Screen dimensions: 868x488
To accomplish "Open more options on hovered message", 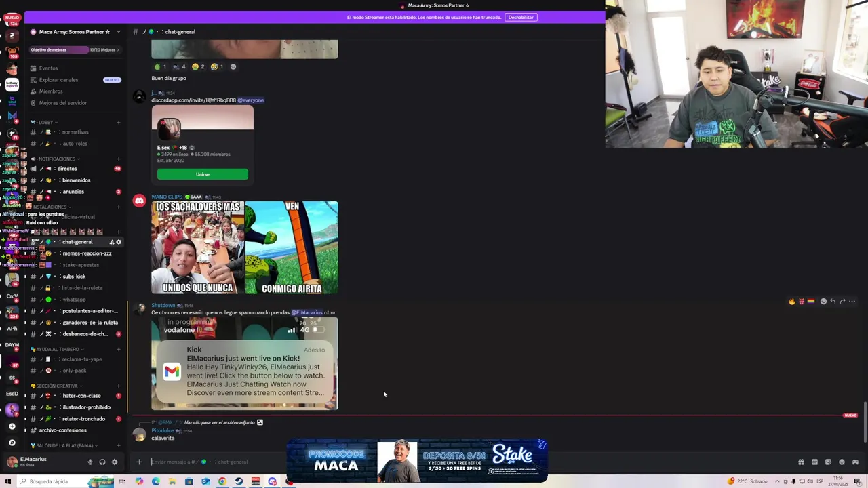I will pyautogui.click(x=852, y=302).
